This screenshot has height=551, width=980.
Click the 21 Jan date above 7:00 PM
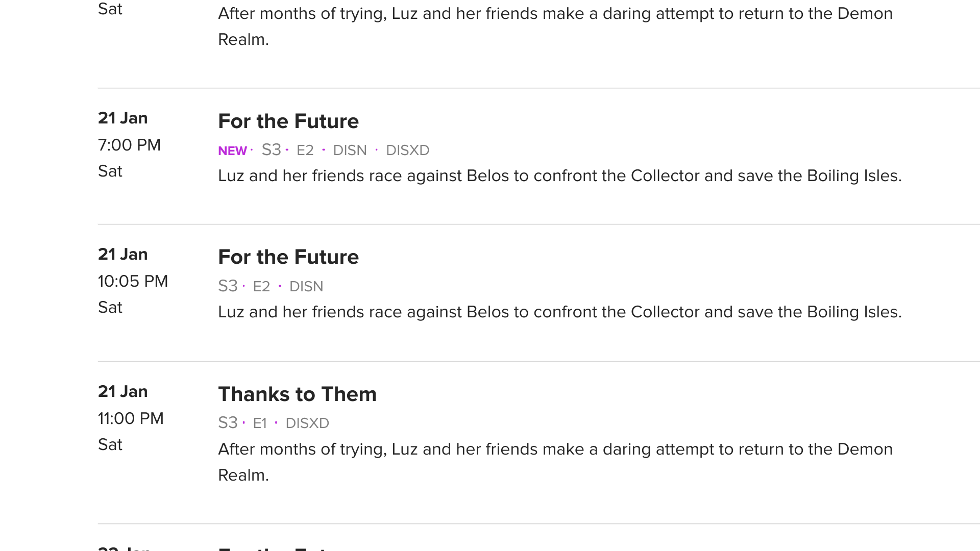coord(122,118)
